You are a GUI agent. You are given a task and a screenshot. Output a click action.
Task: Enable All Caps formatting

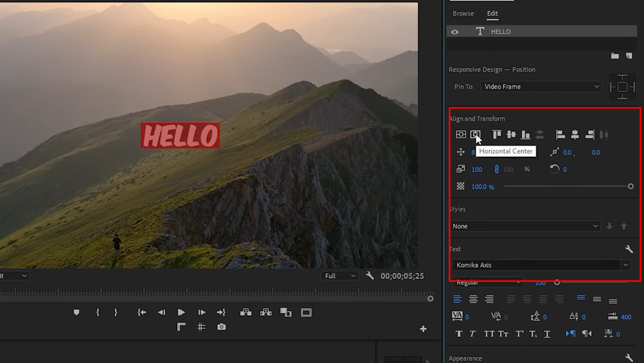[489, 333]
